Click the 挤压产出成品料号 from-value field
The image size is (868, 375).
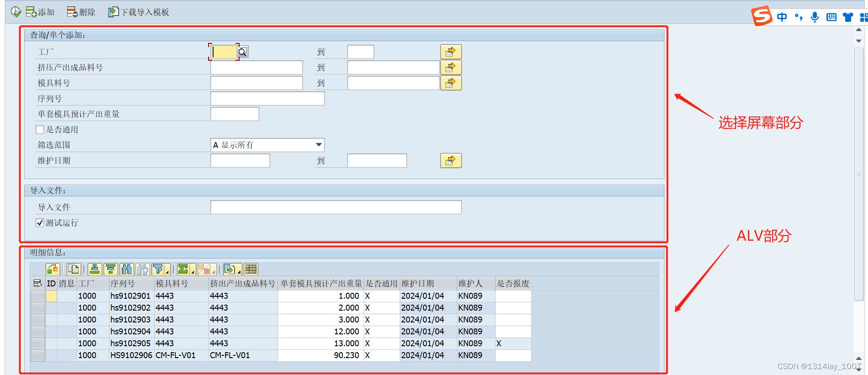pyautogui.click(x=256, y=68)
